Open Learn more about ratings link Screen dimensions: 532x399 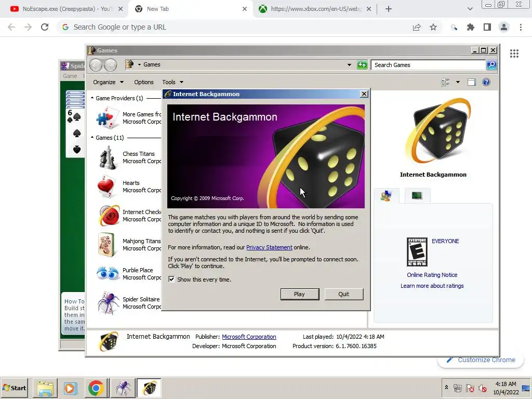click(x=432, y=286)
